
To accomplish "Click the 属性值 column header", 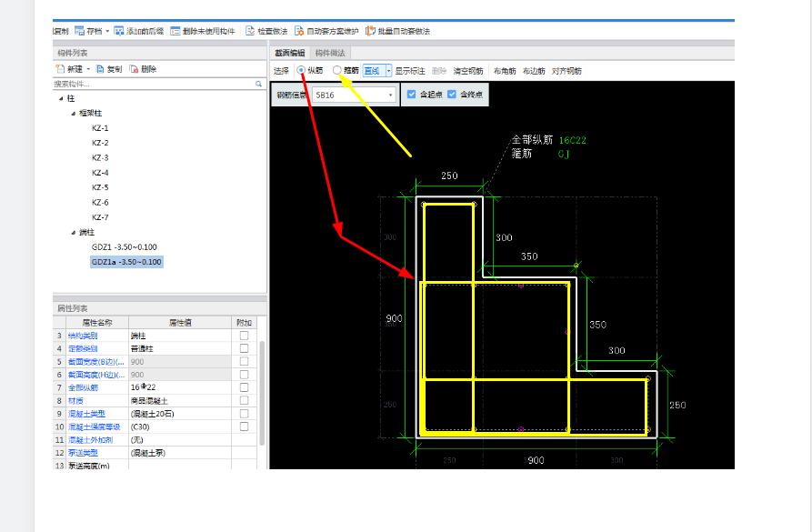I will click(x=180, y=323).
